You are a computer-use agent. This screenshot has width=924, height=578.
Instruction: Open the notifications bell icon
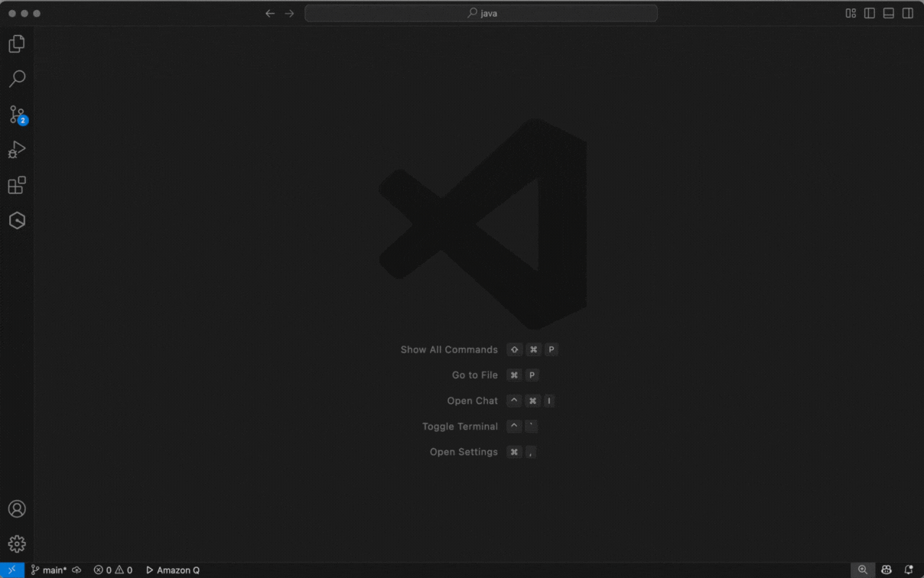909,570
